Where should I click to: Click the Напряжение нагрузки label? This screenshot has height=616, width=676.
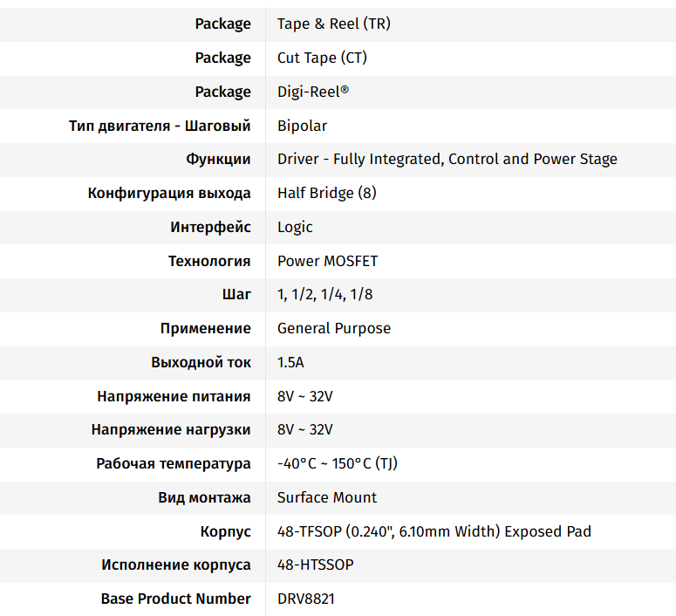tap(171, 429)
